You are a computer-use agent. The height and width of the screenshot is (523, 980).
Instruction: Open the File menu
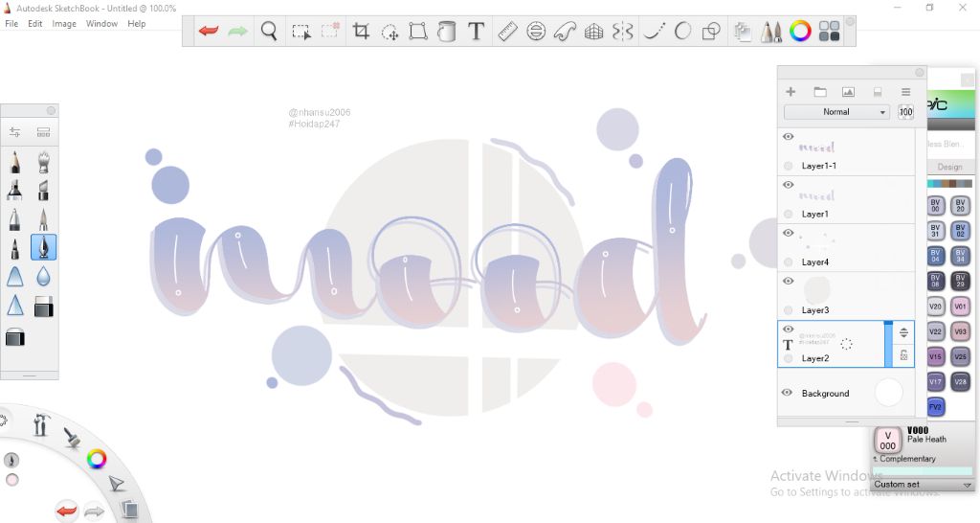coord(11,24)
